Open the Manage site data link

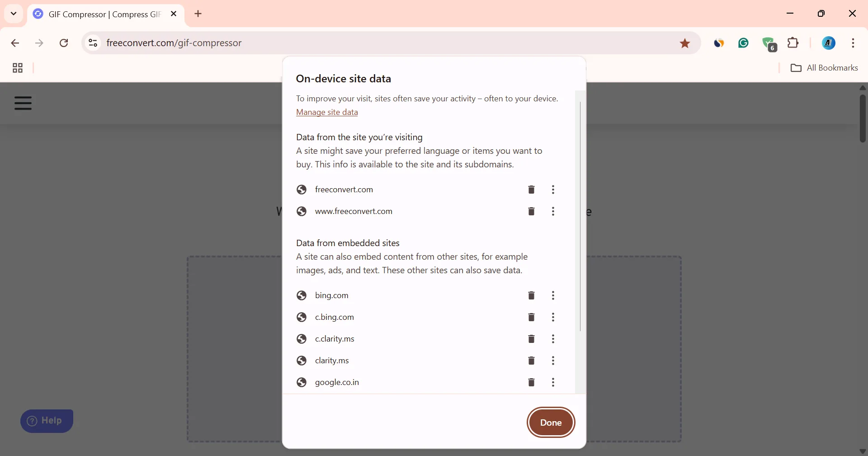pyautogui.click(x=327, y=112)
